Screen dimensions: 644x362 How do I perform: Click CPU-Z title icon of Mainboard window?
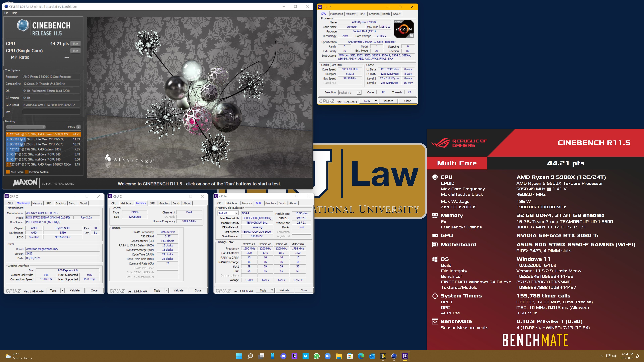point(7,196)
